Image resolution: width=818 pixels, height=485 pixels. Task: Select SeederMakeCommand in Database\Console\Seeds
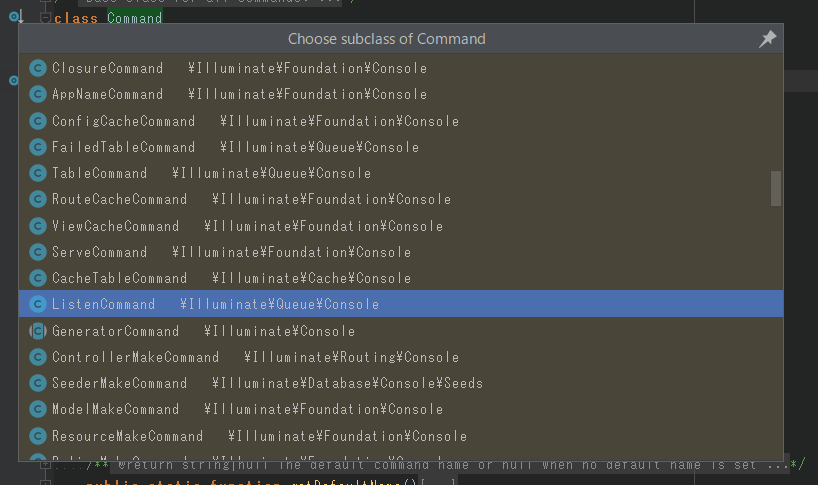click(120, 383)
